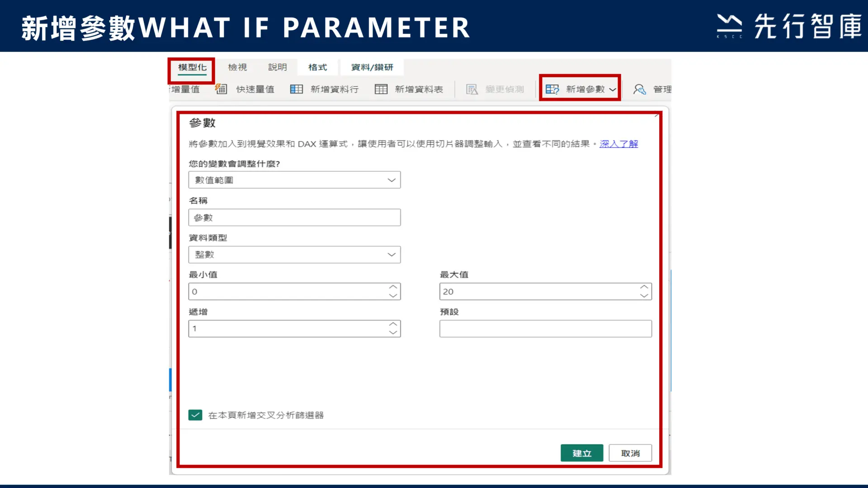Click the empty 預設 input field
868x488 pixels.
click(x=545, y=328)
